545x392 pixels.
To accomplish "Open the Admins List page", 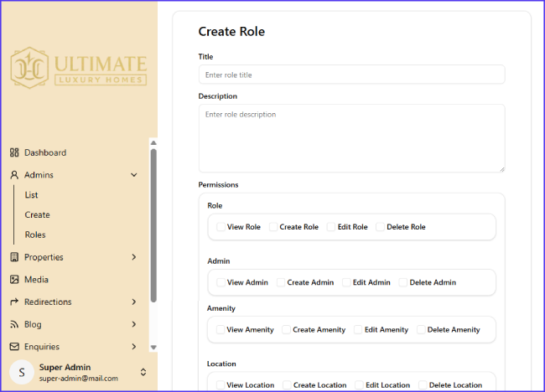I will tap(31, 195).
